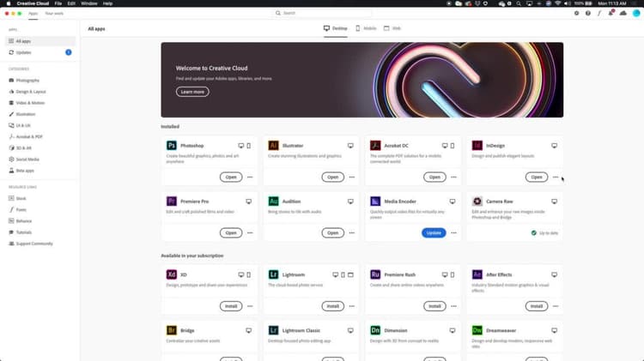The height and width of the screenshot is (361, 644).
Task: Open more options for InDesign
Action: [x=556, y=177]
